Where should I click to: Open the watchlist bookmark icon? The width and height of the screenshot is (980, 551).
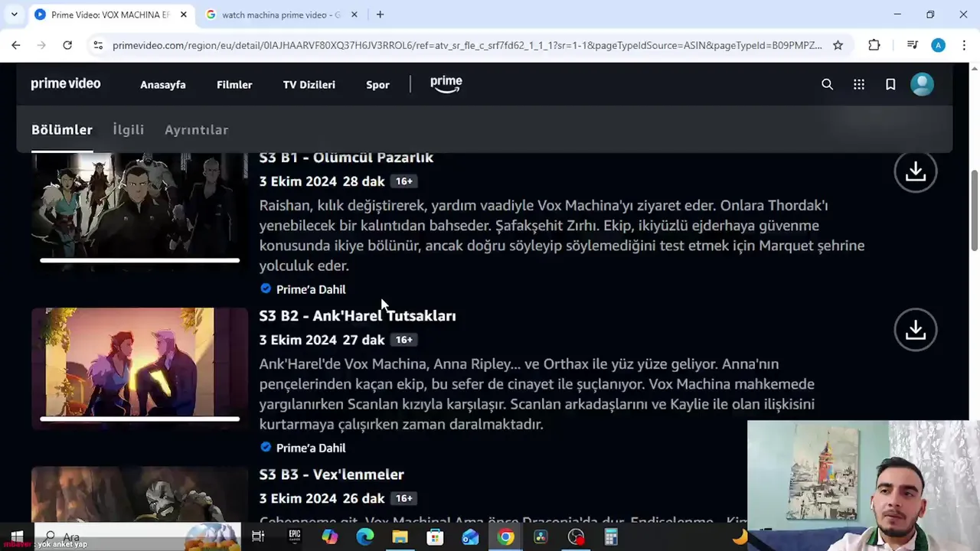pyautogui.click(x=890, y=84)
